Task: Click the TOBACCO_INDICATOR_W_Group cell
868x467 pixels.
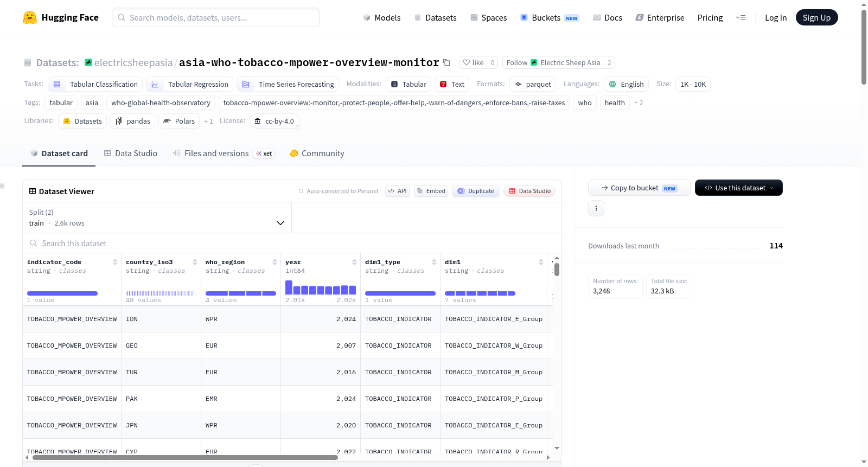Action: point(494,346)
